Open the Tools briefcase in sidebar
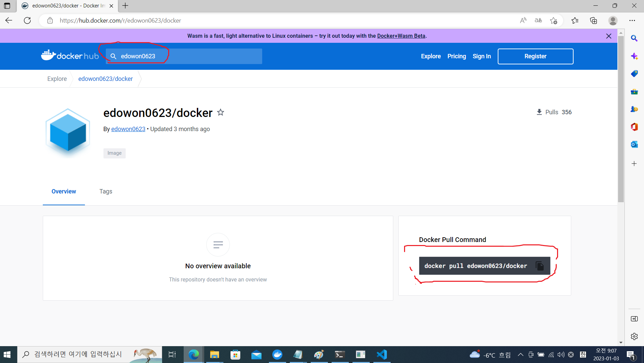This screenshot has height=363, width=644. tap(634, 91)
